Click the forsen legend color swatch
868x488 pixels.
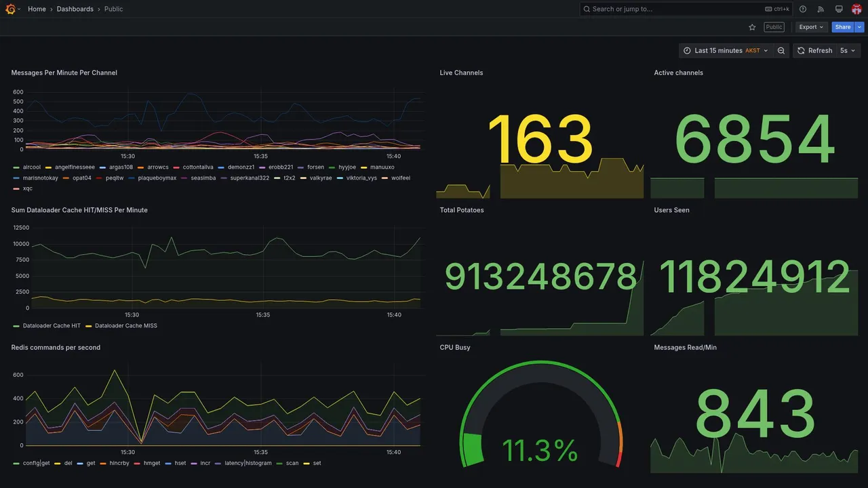click(300, 167)
